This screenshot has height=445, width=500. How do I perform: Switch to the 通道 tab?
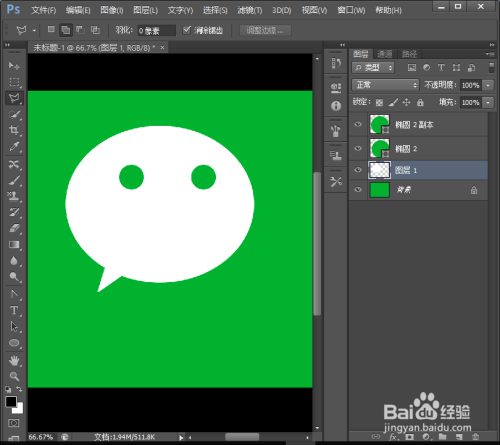[385, 54]
